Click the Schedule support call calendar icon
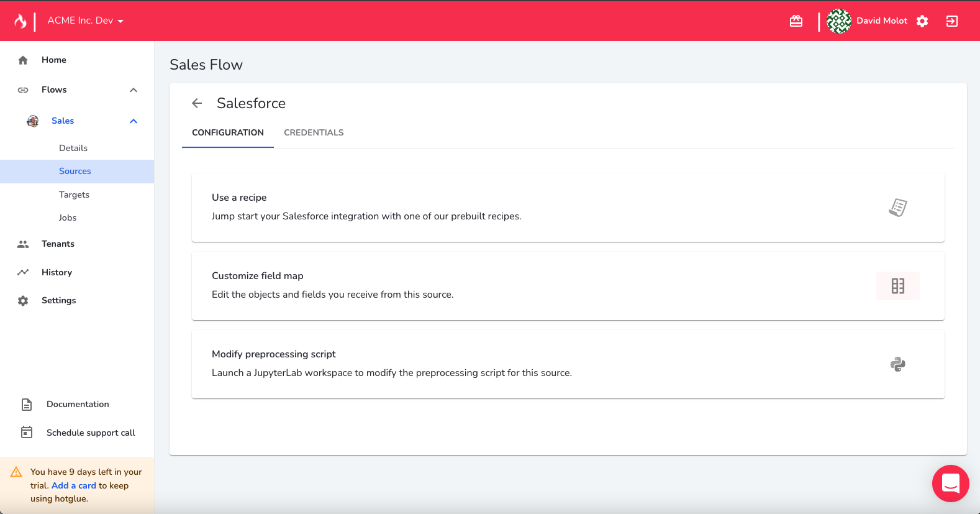 tap(27, 432)
